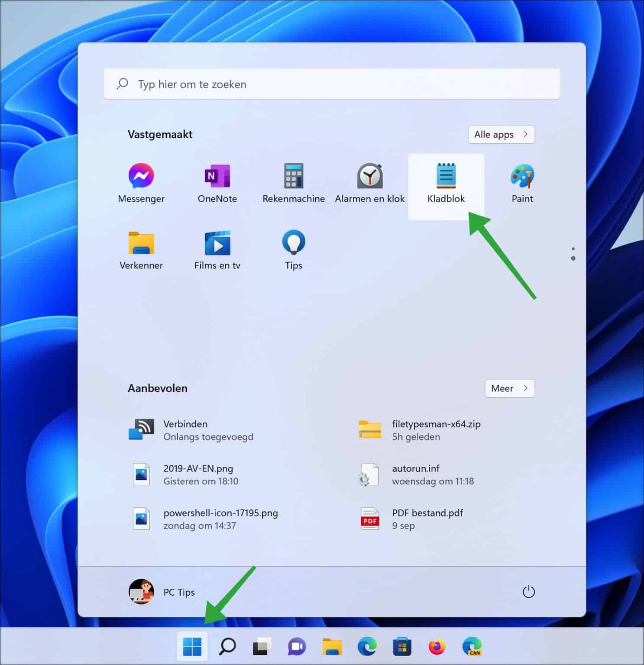Viewport: 644px width, 665px height.
Task: Open Verkenner from pinned apps
Action: [141, 250]
